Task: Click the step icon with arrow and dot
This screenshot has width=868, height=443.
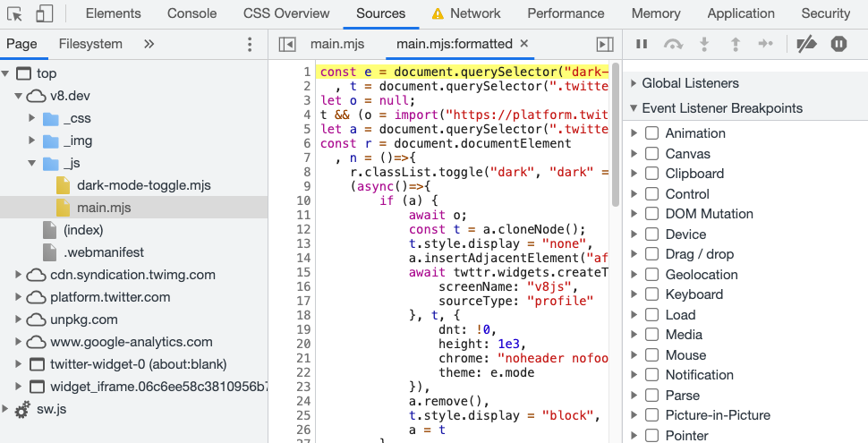Action: click(x=766, y=44)
